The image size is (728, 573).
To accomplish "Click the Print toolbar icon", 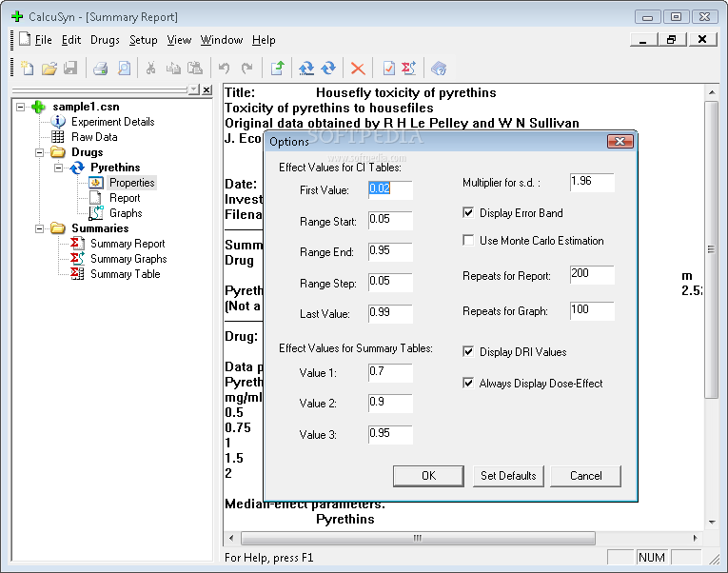I will (100, 69).
